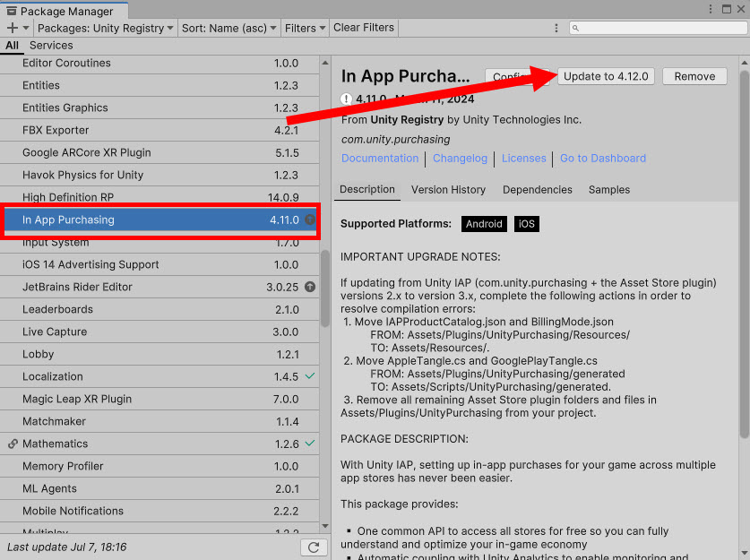The image size is (750, 560).
Task: Click the package list scrollbar thumb
Action: tap(325, 289)
